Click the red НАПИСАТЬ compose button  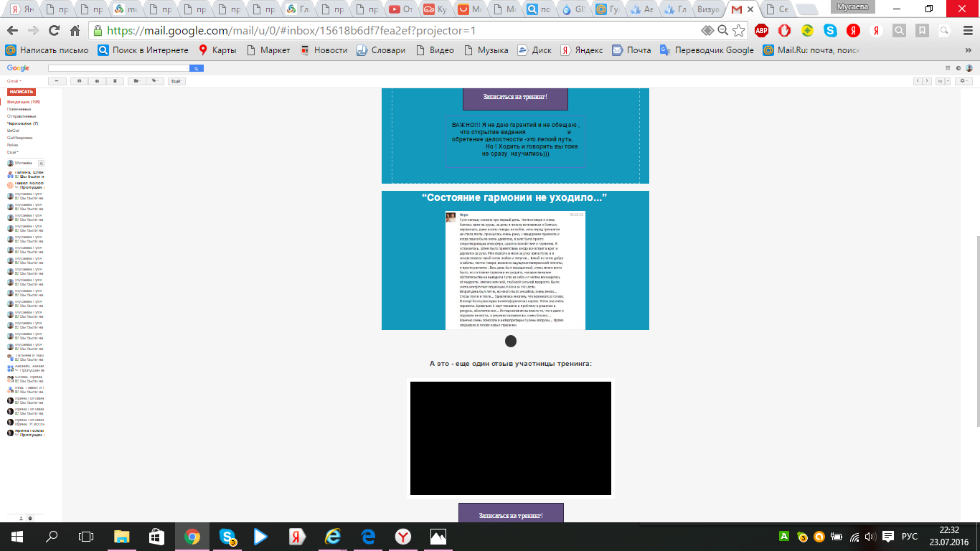[x=22, y=92]
